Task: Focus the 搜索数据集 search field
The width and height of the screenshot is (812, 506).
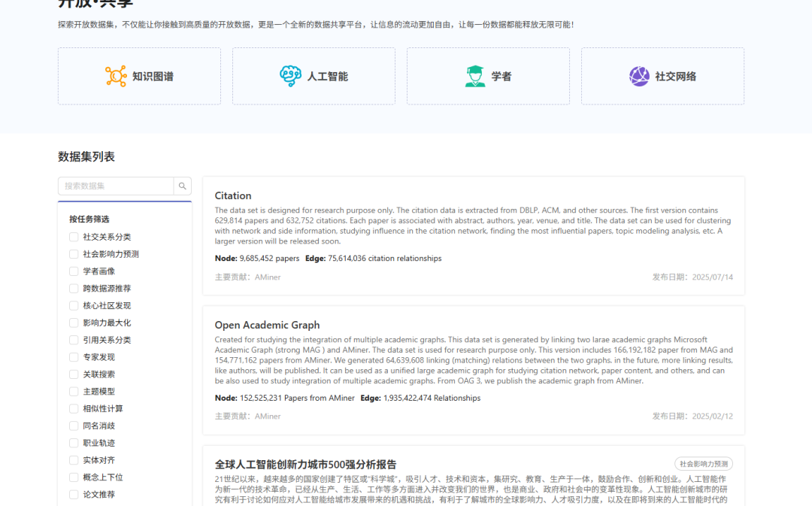Action: (116, 186)
